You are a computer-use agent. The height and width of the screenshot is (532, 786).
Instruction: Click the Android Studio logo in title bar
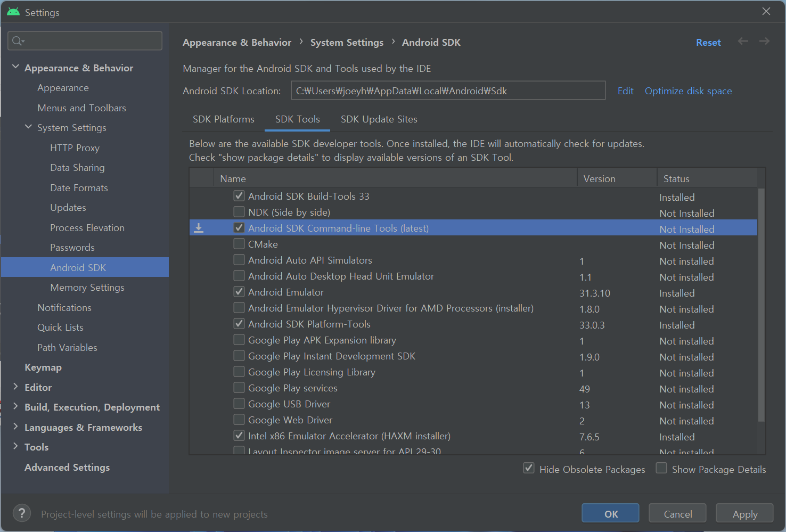(x=13, y=12)
